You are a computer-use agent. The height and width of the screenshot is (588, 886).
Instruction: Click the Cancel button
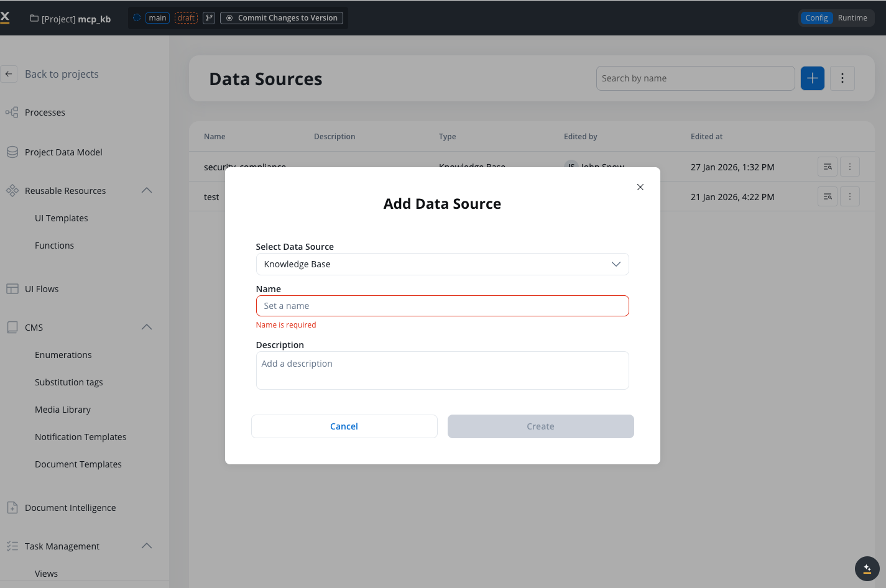coord(344,426)
